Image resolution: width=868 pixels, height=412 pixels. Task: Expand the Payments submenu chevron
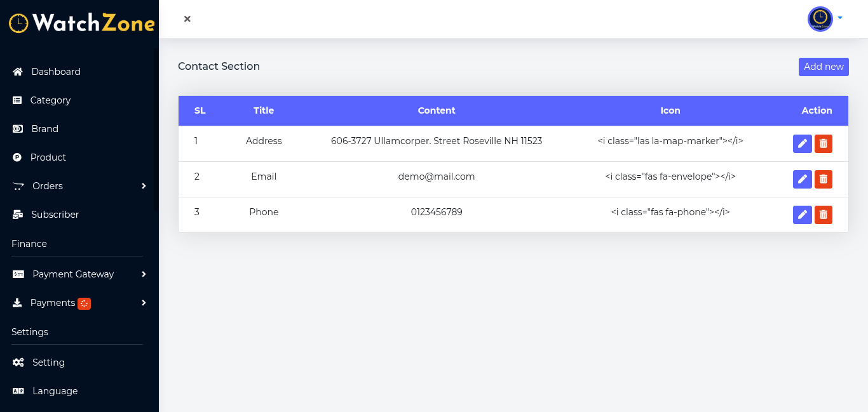(144, 303)
